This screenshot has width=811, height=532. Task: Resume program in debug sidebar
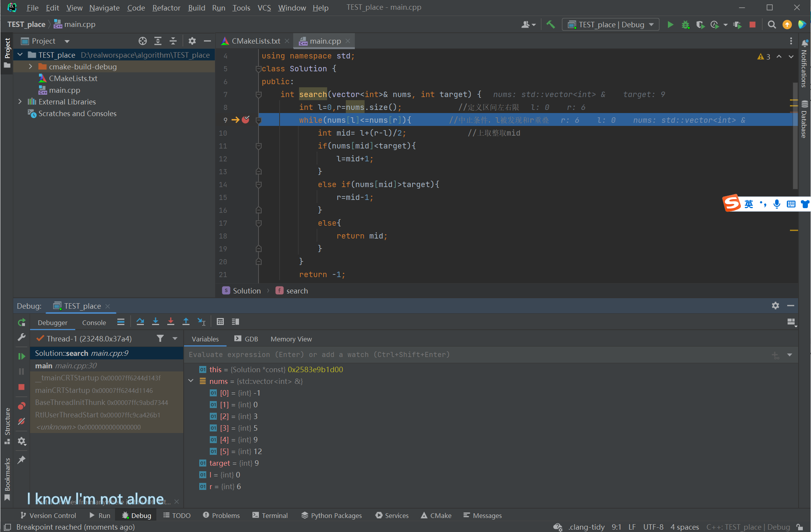click(x=22, y=356)
